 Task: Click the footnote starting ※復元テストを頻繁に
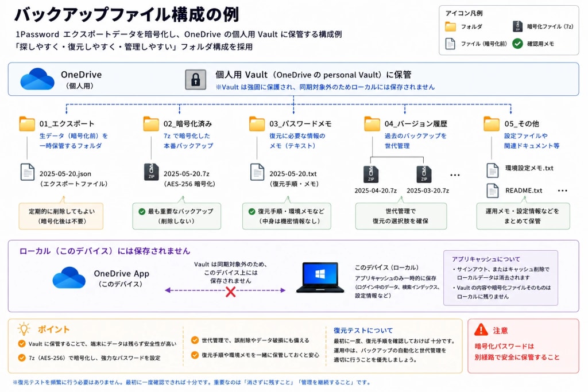[x=192, y=383]
